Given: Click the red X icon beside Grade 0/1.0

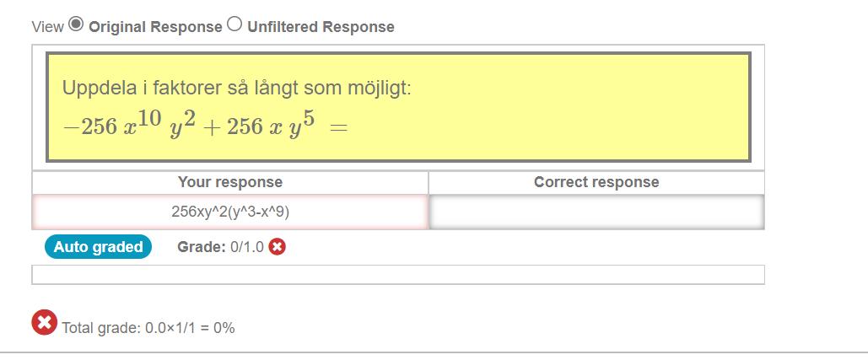Looking at the screenshot, I should point(277,247).
